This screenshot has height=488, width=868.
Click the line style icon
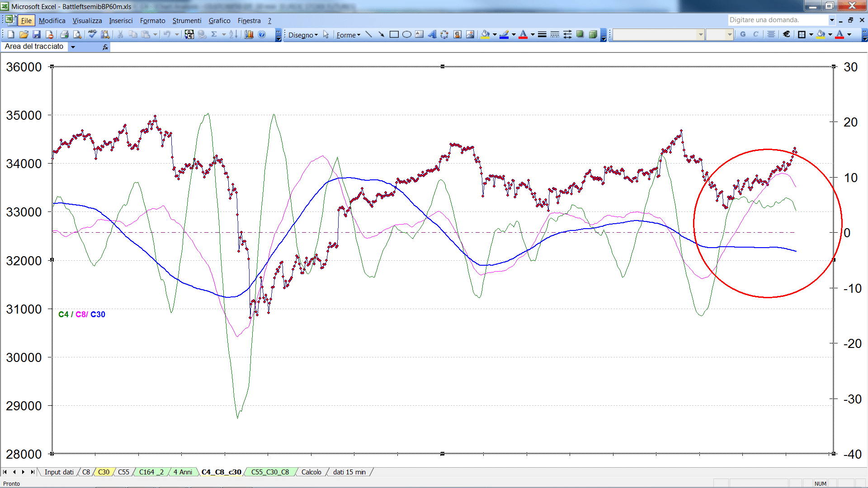[542, 34]
